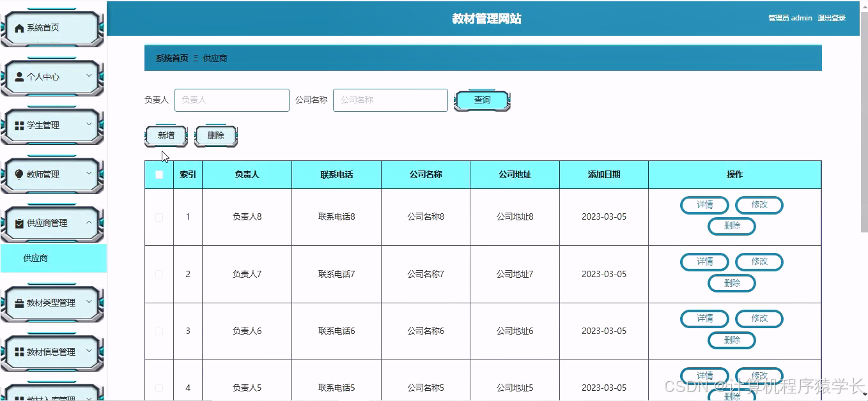Click the 添加日期 column header
Viewport: 868px width, 401px height.
tap(604, 174)
